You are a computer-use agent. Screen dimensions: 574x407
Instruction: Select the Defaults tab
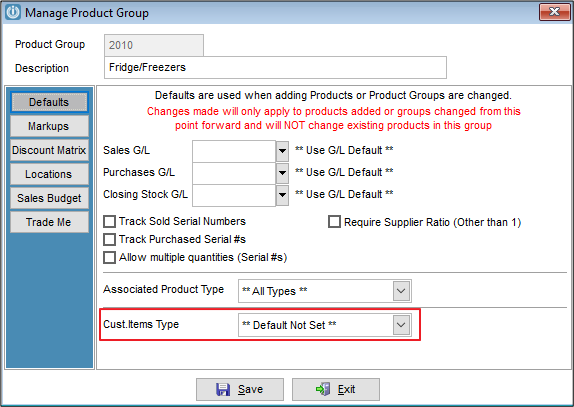[x=49, y=102]
